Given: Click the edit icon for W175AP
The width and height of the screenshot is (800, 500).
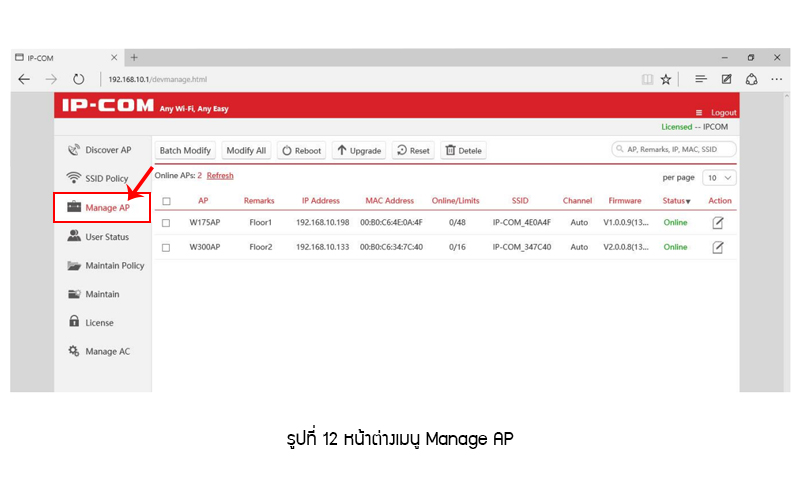Looking at the screenshot, I should pyautogui.click(x=717, y=222).
